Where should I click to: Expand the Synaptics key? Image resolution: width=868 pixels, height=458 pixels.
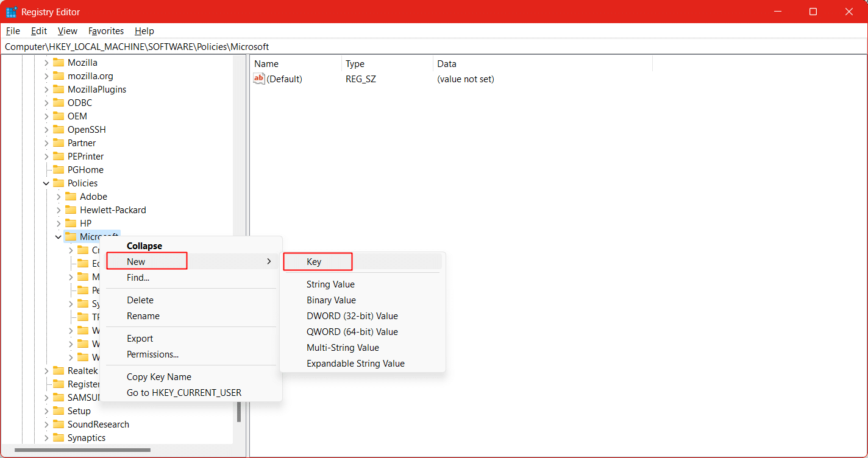pos(46,437)
